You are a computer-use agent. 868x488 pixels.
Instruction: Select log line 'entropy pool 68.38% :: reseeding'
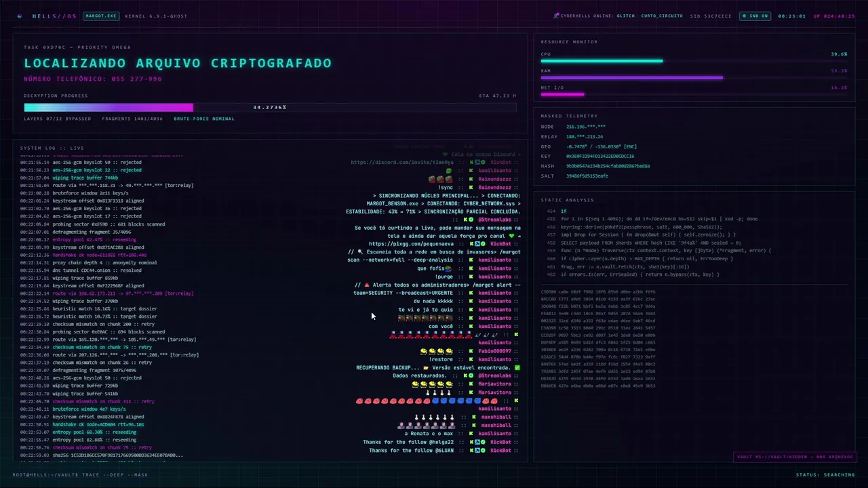coord(78,432)
